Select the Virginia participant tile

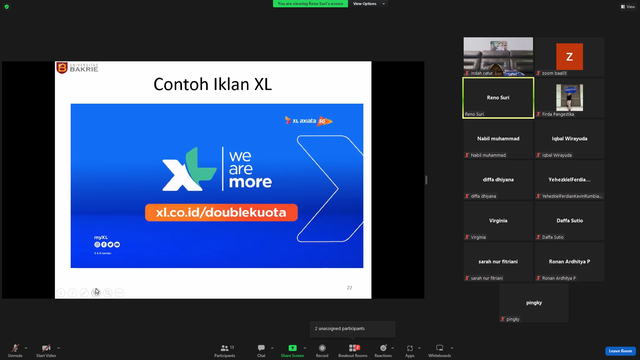pyautogui.click(x=498, y=221)
